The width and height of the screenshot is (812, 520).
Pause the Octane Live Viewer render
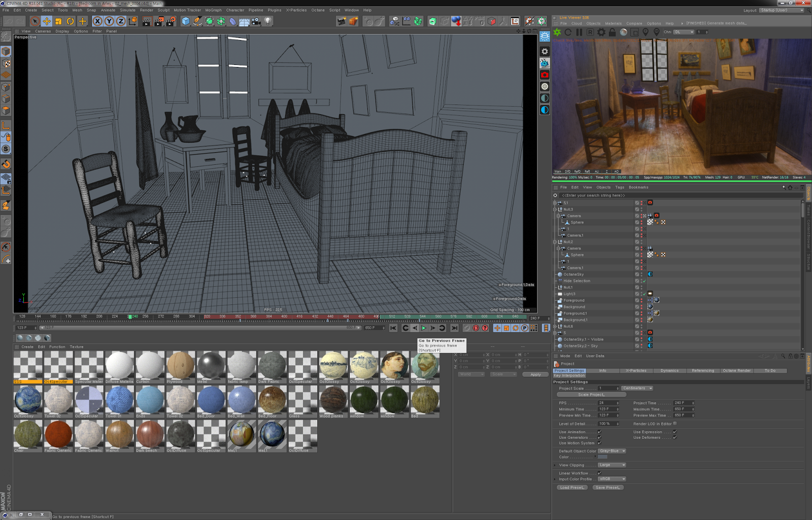tap(579, 32)
